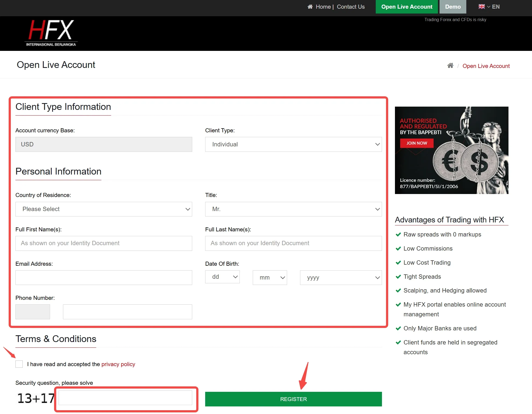
Task: Click the Full First Name(s) field
Action: 104,243
